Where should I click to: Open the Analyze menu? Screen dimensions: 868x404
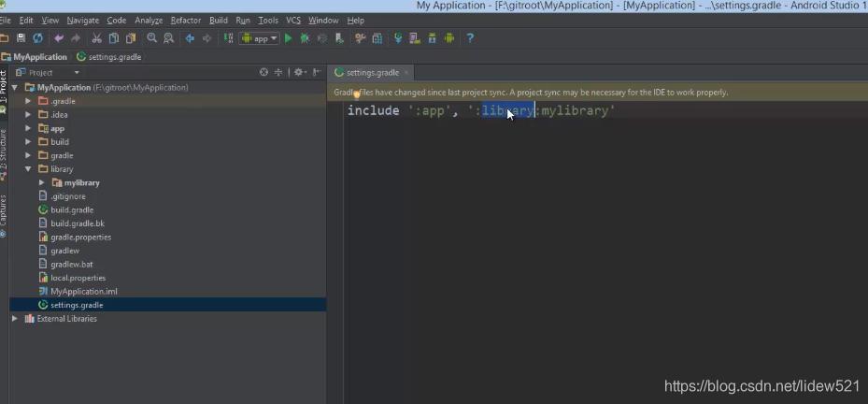point(149,20)
